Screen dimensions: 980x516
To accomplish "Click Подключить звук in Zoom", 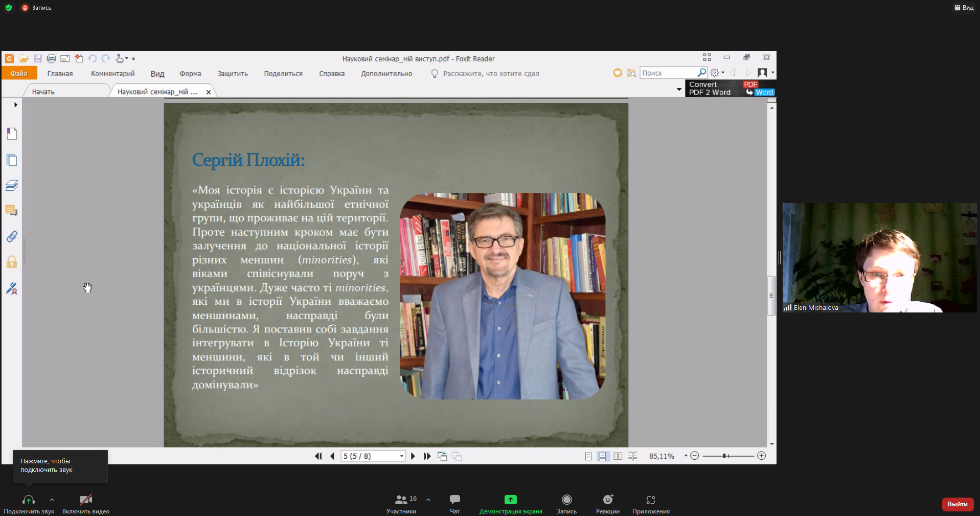I will [29, 504].
